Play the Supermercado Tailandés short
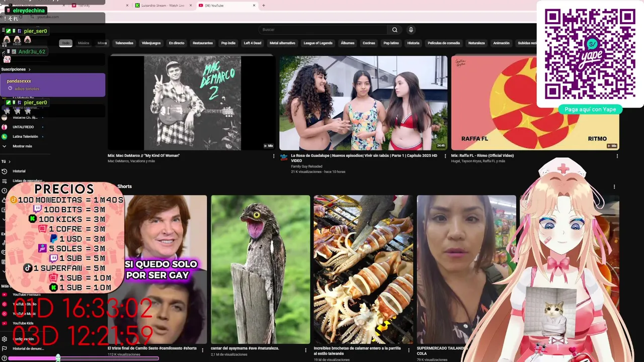644x362 pixels. pyautogui.click(x=466, y=269)
